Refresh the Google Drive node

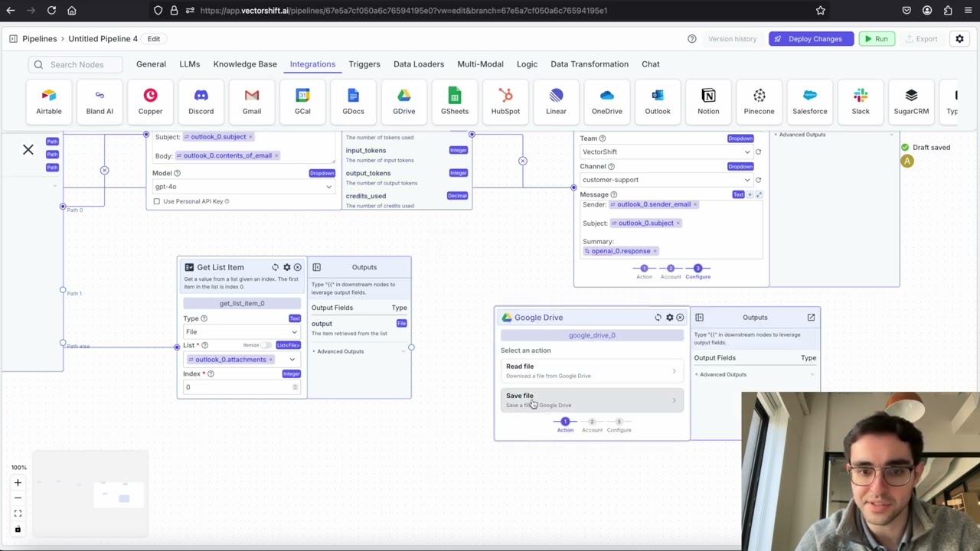point(658,318)
